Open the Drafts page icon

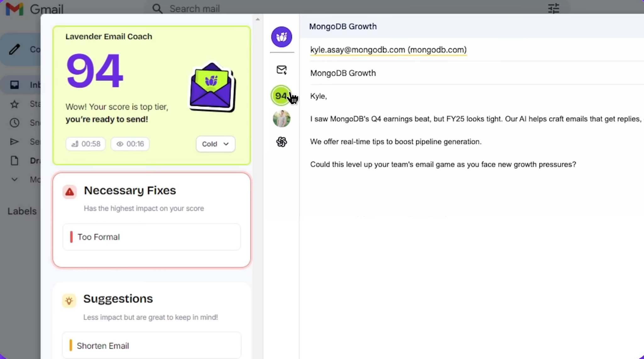(x=14, y=160)
